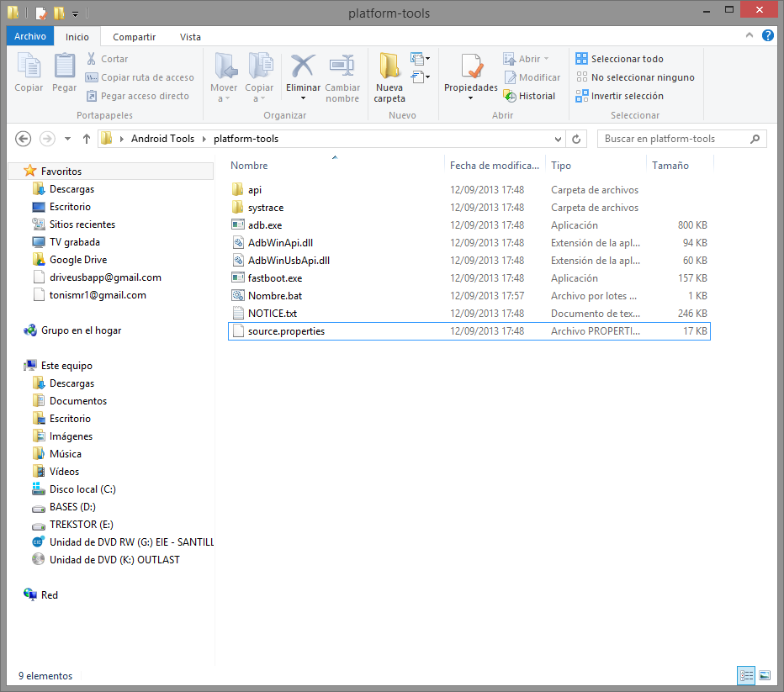The width and height of the screenshot is (784, 692).
Task: Select Disco local (C:) in sidebar
Action: (x=82, y=489)
